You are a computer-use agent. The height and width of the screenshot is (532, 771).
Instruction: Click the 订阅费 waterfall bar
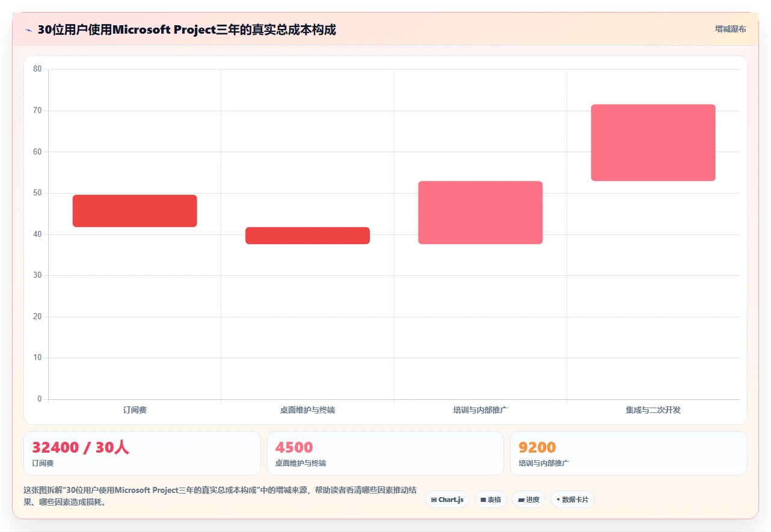pos(135,211)
